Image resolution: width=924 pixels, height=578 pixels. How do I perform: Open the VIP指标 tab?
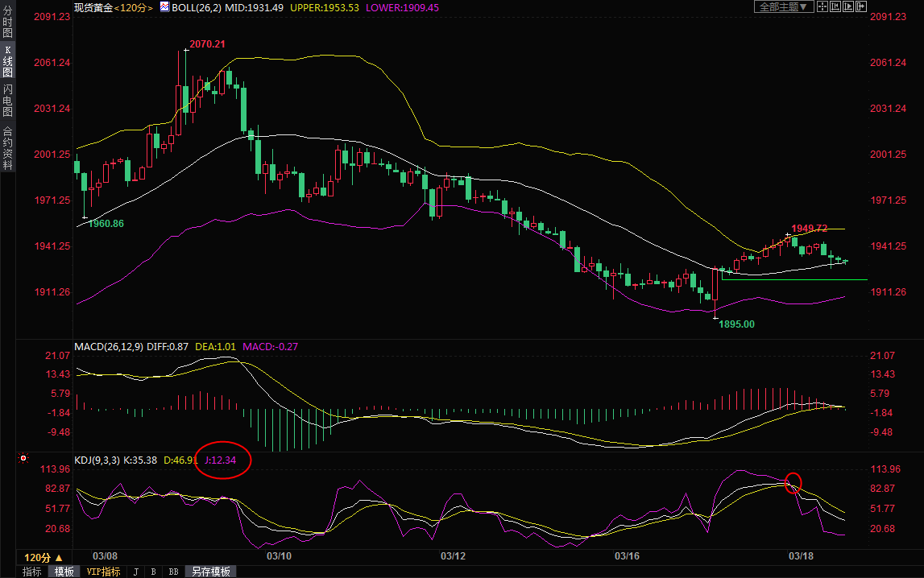point(103,572)
